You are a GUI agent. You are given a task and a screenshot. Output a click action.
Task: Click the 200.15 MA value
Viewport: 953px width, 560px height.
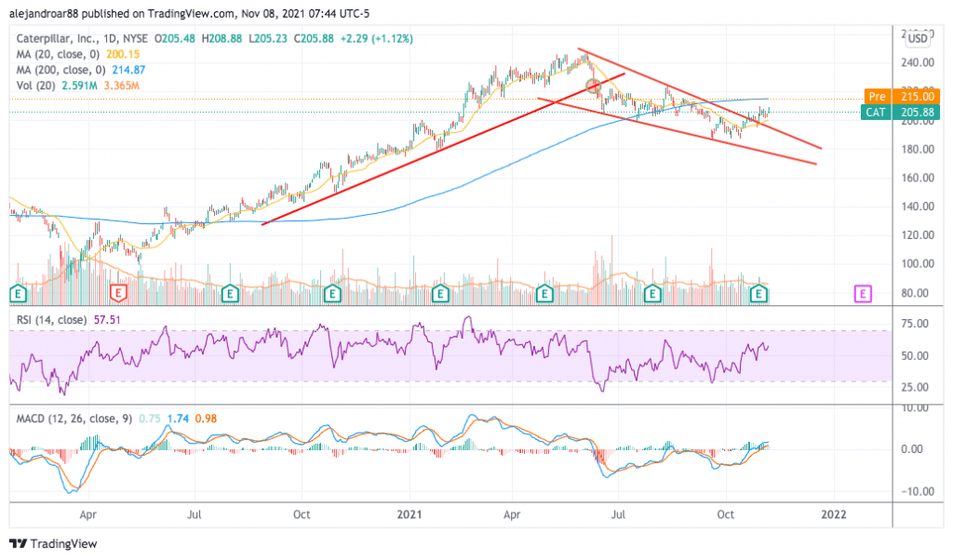click(x=123, y=54)
